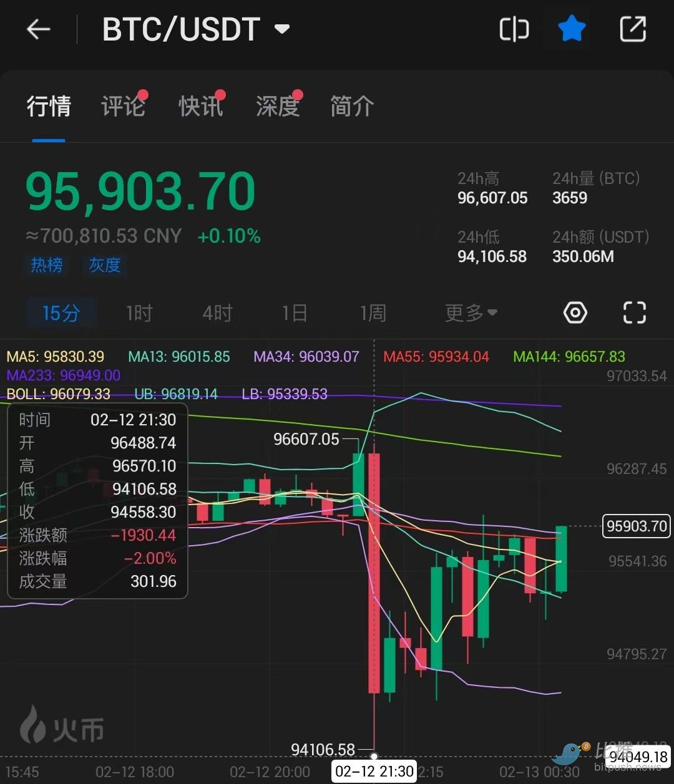Viewport: 674px width, 784px height.
Task: Click the 95903.70 current price label on axis
Action: (637, 526)
